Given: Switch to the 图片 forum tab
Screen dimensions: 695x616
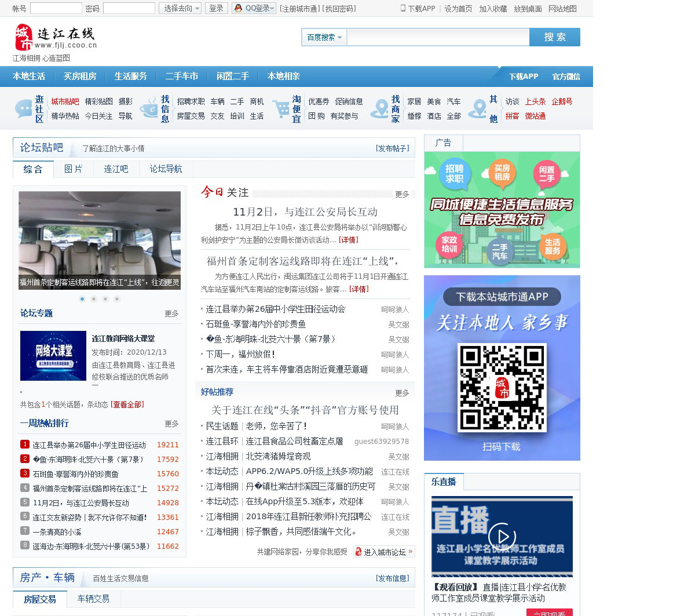Looking at the screenshot, I should 73,169.
